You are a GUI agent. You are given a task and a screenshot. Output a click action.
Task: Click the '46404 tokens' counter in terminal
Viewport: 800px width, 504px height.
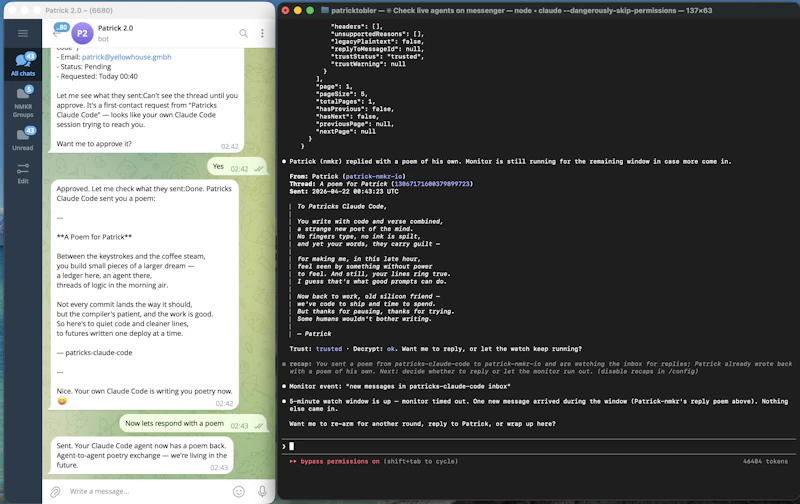[x=765, y=461]
